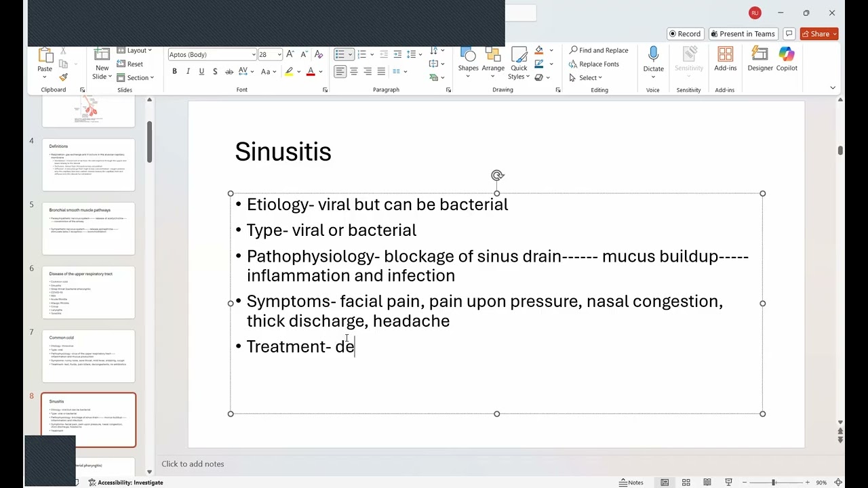The height and width of the screenshot is (488, 868).
Task: Open Quick Styles gallery
Action: coord(519,64)
